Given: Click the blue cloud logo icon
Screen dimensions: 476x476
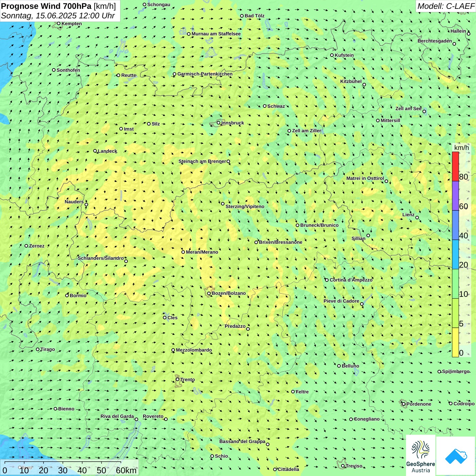Looking at the screenshot, I should click(x=456, y=456).
